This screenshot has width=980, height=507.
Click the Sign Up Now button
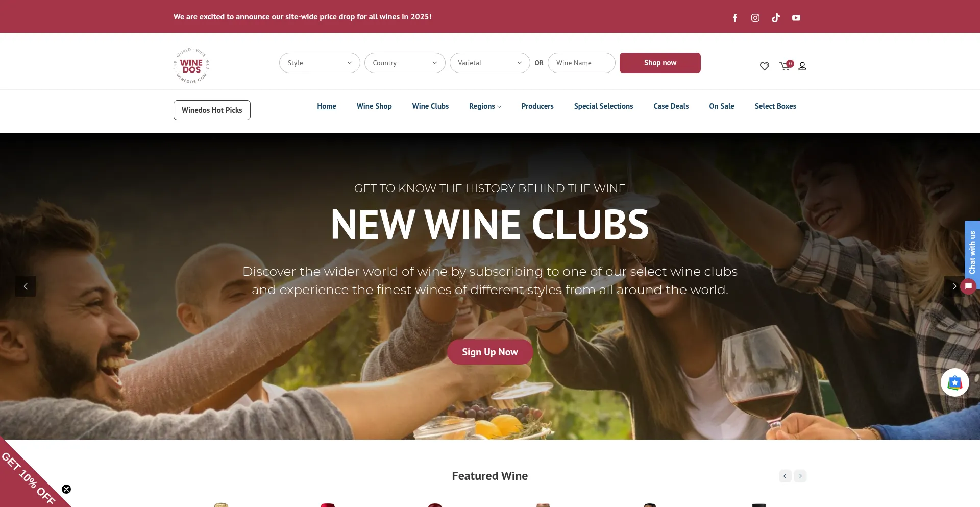tap(490, 352)
